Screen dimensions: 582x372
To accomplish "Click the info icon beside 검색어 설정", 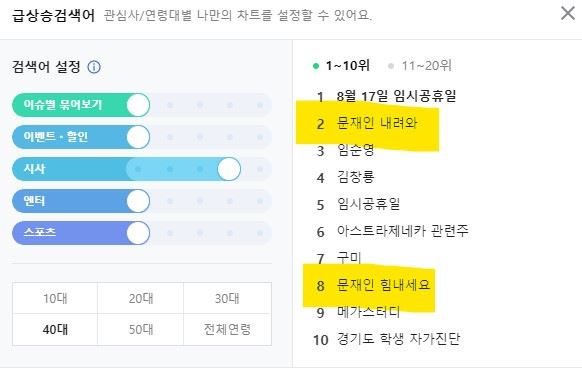I will pyautogui.click(x=94, y=67).
